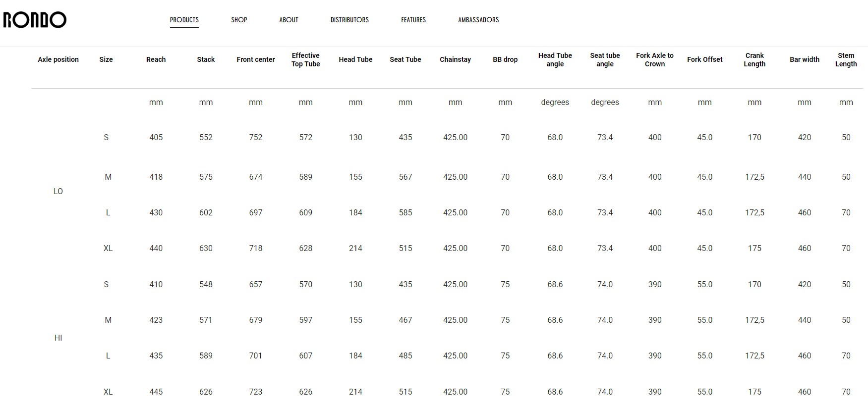Select the Head Tube angle header
The height and width of the screenshot is (405, 868).
point(555,59)
